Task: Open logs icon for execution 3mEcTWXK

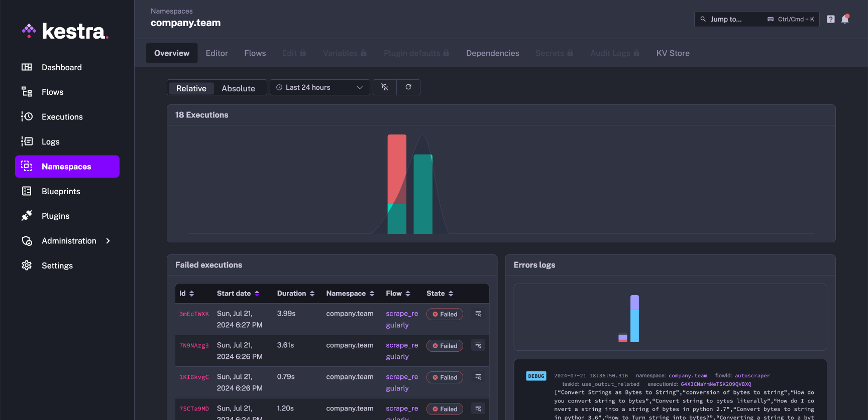Action: coord(478,314)
